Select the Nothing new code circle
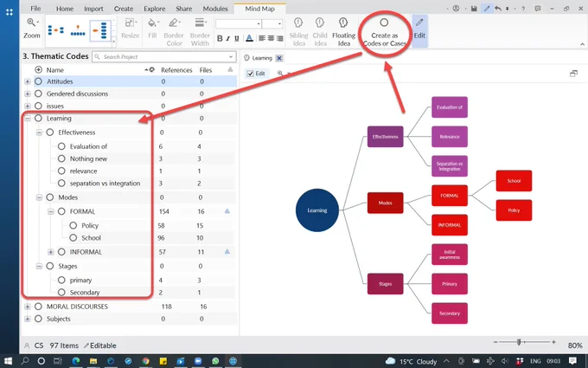 (61, 158)
